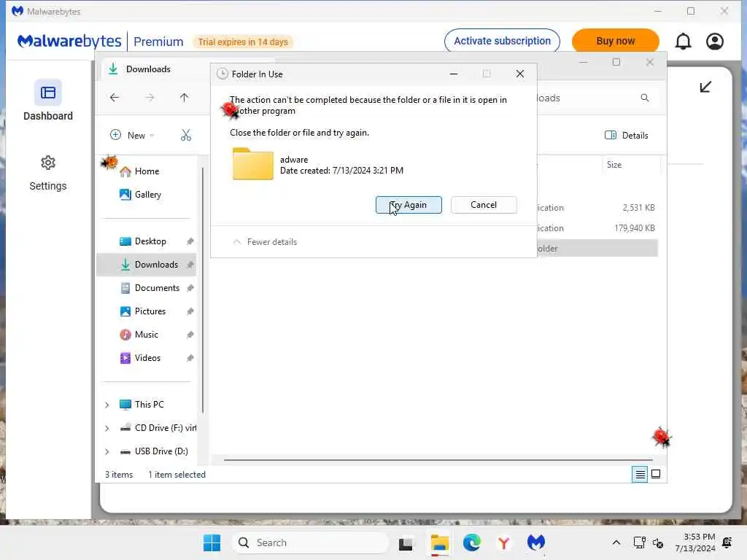
Task: Switch Explorer to details list view
Action: point(640,474)
